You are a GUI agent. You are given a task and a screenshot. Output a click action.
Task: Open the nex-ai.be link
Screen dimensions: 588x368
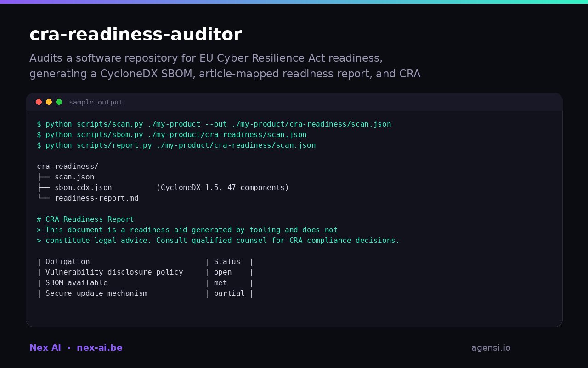pos(100,348)
